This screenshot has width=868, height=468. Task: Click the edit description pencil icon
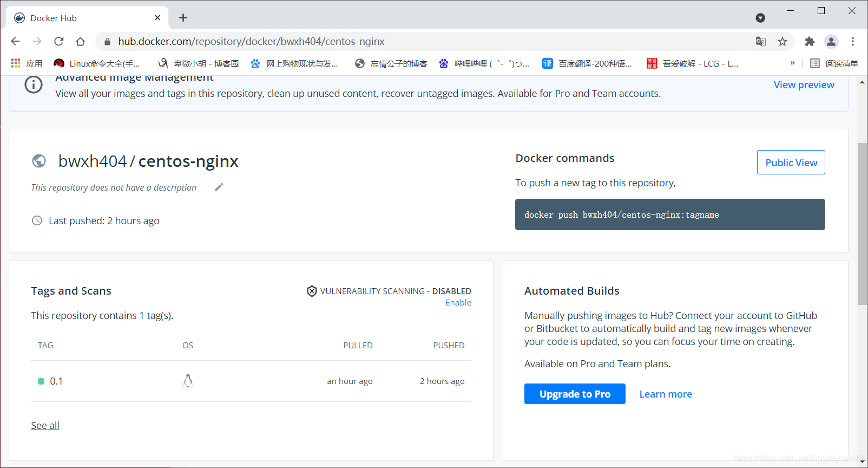219,187
